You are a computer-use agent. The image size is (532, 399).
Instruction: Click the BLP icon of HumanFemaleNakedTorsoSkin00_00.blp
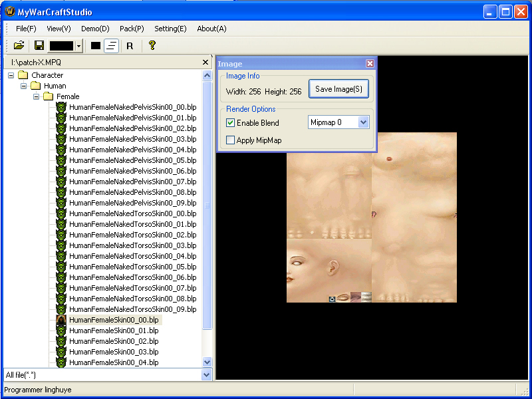click(61, 213)
